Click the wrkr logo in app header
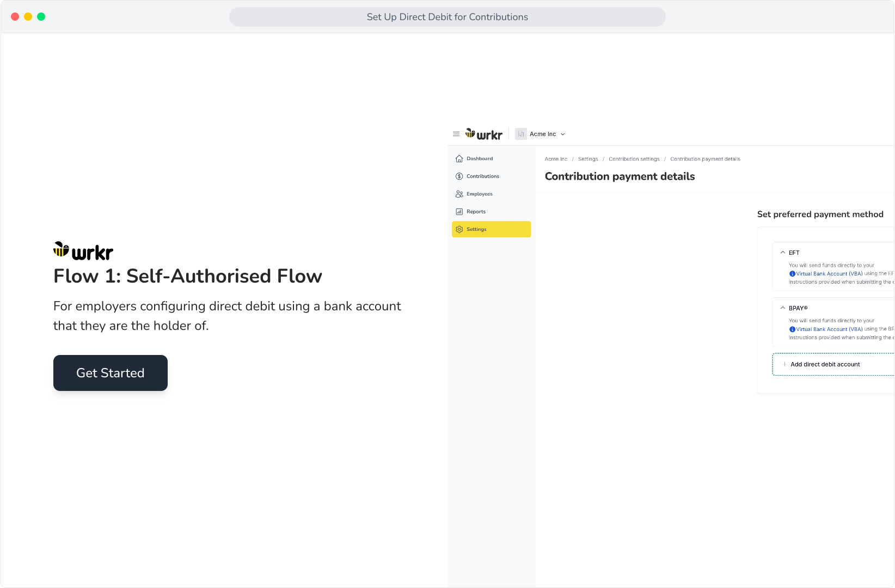This screenshot has height=588, width=895. [x=484, y=134]
